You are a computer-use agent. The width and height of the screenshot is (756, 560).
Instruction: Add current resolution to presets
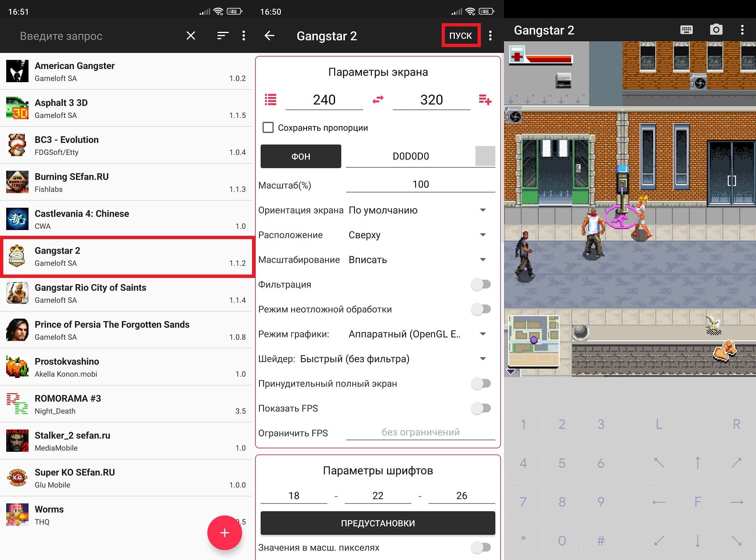click(x=485, y=100)
